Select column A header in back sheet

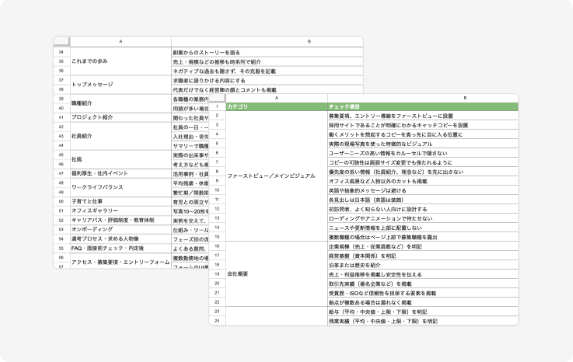click(x=121, y=41)
